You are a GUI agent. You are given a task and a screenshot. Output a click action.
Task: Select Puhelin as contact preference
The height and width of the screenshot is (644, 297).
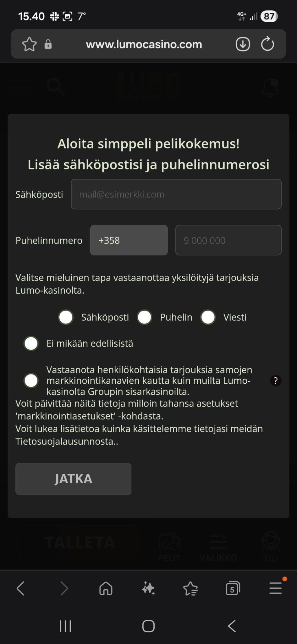[x=145, y=317]
